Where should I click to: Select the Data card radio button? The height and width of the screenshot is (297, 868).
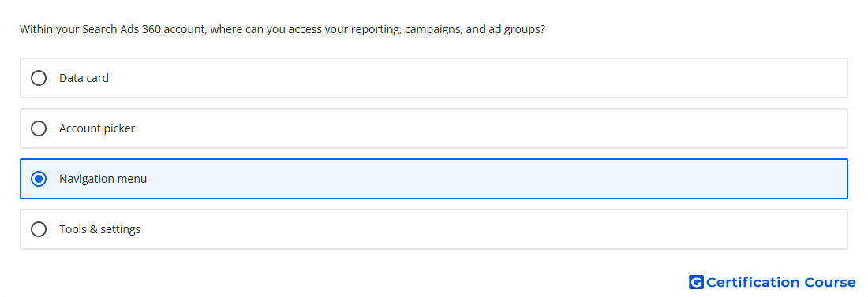(x=39, y=78)
